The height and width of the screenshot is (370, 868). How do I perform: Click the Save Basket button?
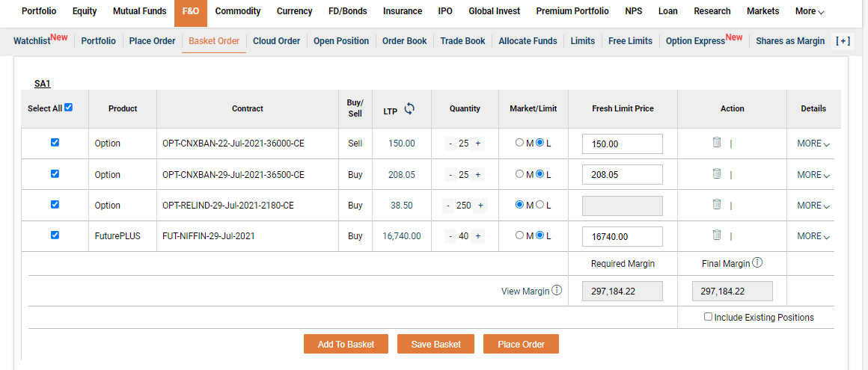click(x=436, y=344)
